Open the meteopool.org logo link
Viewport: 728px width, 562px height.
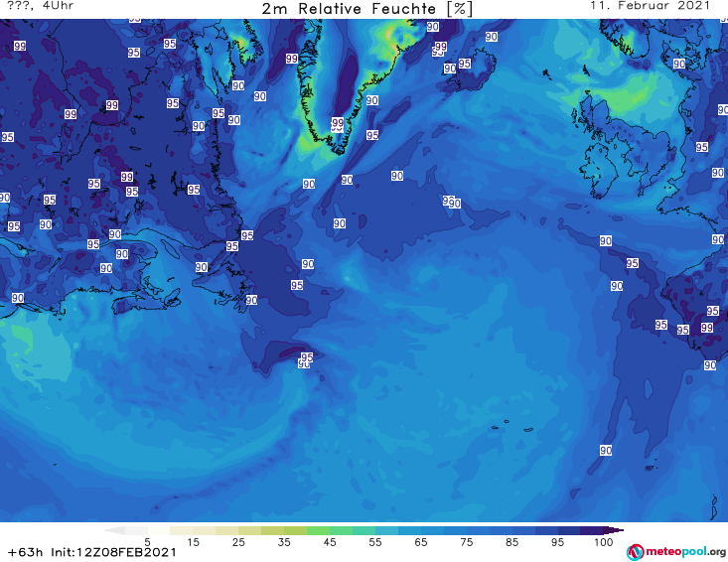tap(676, 552)
